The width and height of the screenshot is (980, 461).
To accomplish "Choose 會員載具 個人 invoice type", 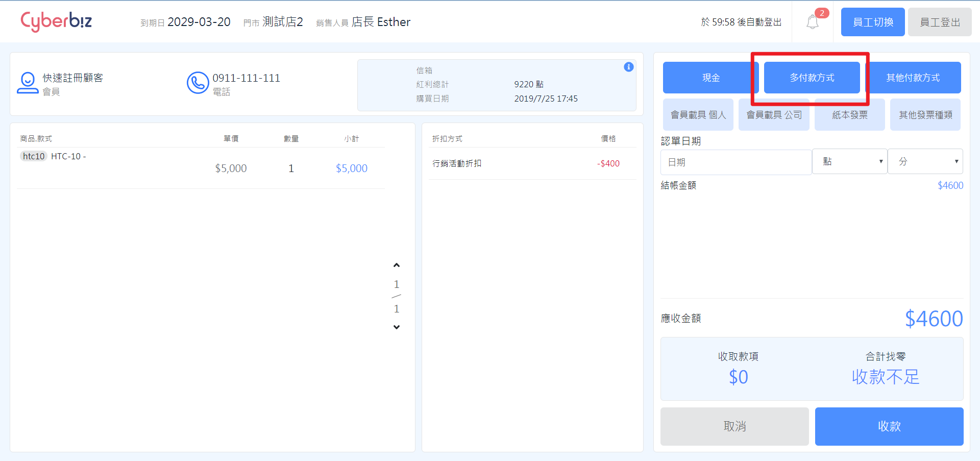I will pos(698,115).
